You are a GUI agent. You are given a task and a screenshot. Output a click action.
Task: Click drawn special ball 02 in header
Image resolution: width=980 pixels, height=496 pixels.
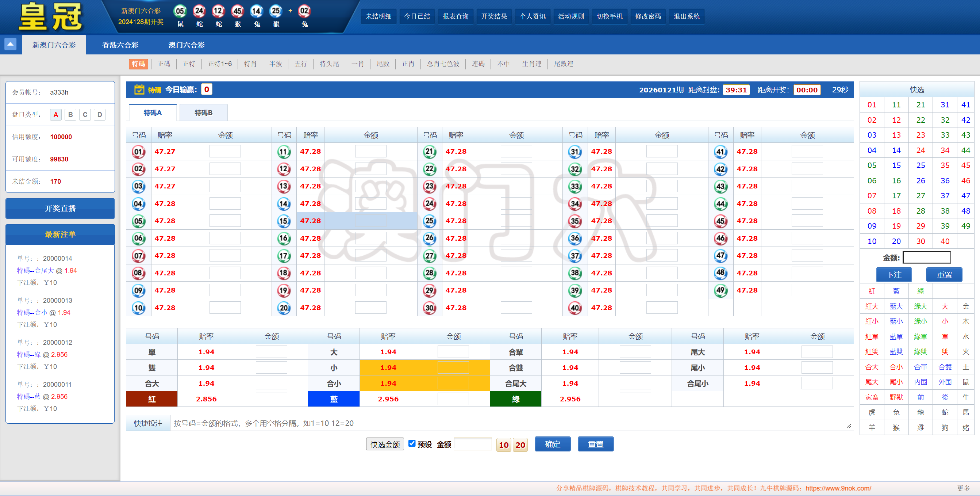click(304, 11)
